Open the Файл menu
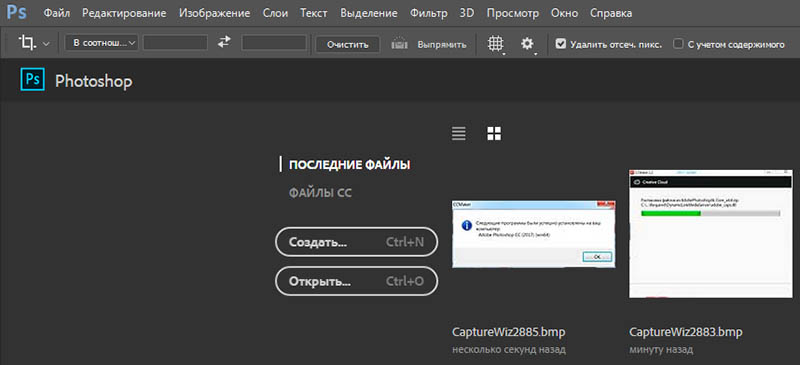This screenshot has height=365, width=800. [57, 13]
